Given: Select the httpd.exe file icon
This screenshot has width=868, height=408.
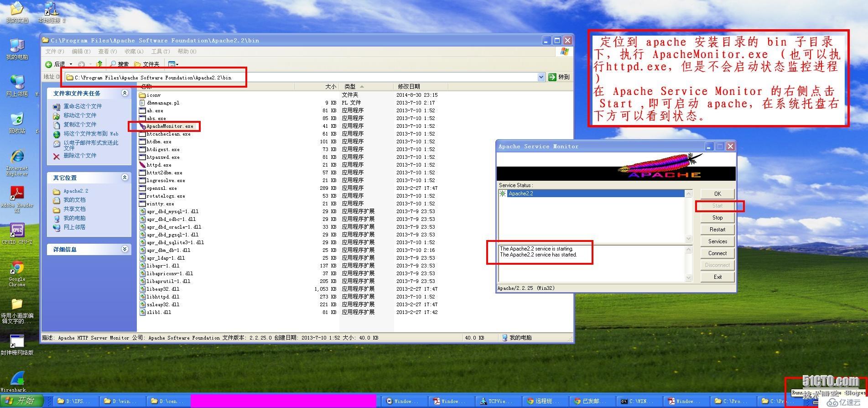Looking at the screenshot, I should (x=142, y=165).
